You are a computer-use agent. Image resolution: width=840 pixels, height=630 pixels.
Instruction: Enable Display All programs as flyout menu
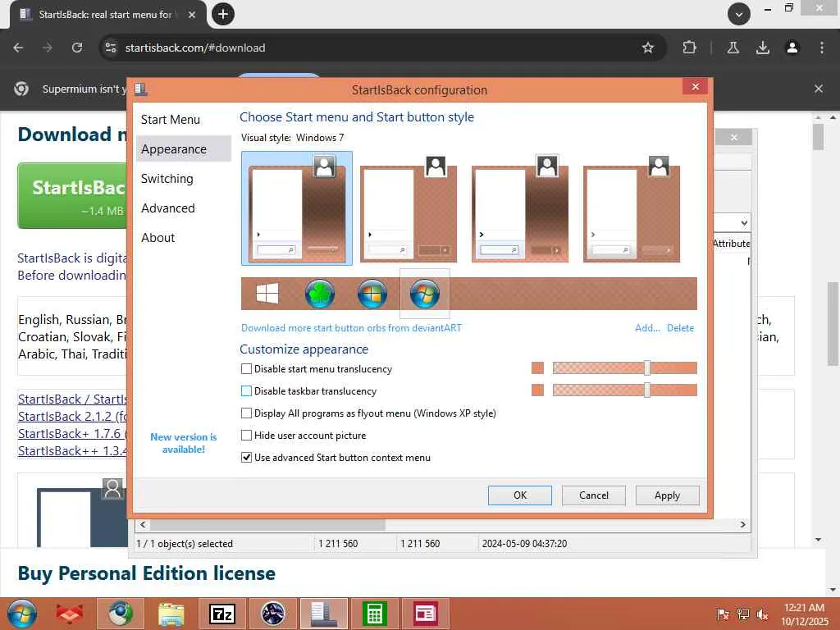[x=246, y=413]
